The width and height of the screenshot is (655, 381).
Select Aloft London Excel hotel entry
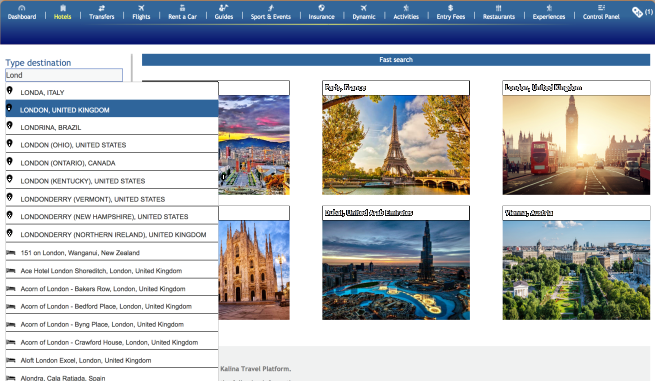pyautogui.click(x=112, y=359)
